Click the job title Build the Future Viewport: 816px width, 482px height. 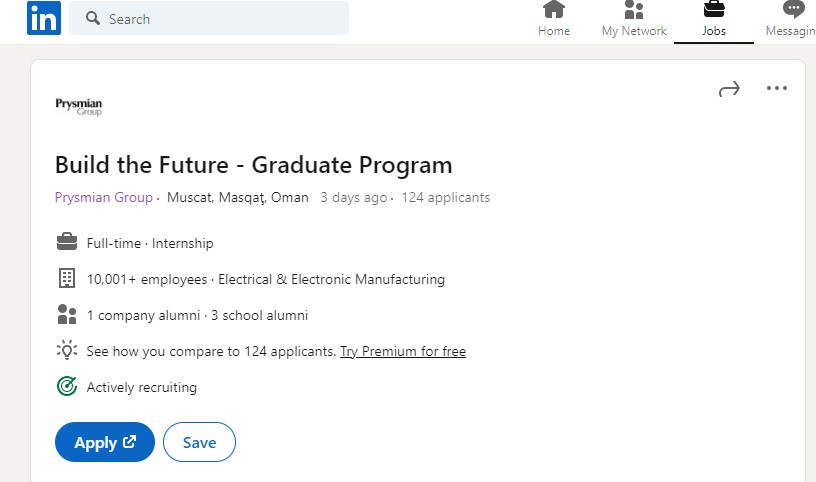click(x=253, y=165)
